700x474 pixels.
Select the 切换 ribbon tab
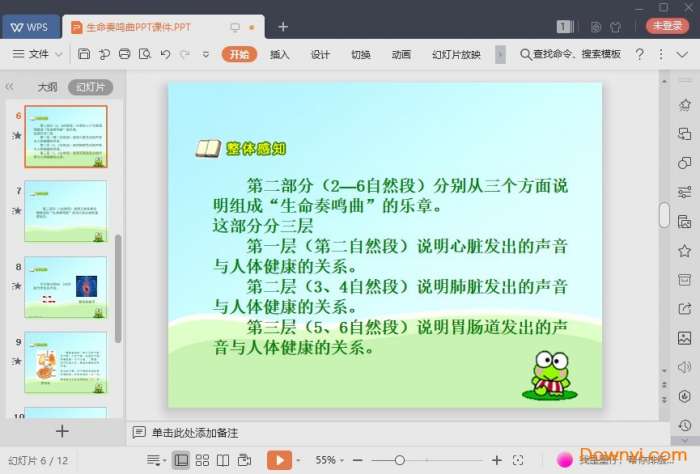click(361, 54)
